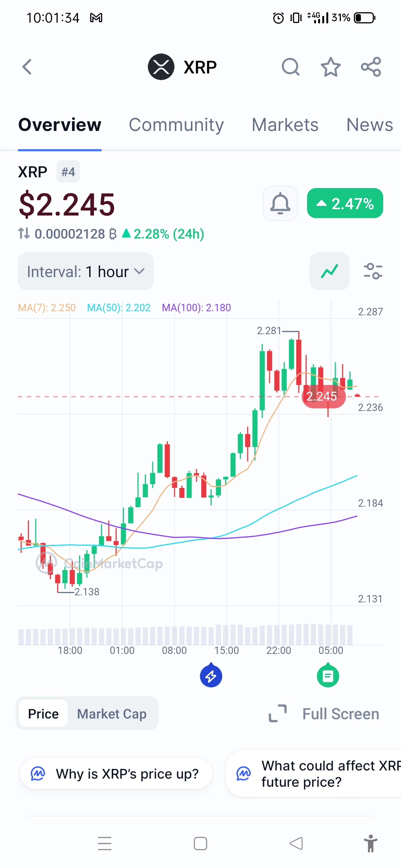Screen dimensions: 401x868
Task: Open search with the magnifier icon
Action: [x=291, y=67]
